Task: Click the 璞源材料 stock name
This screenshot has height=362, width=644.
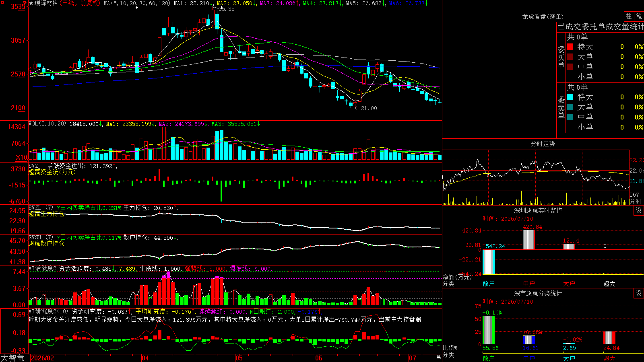Action: (x=46, y=3)
